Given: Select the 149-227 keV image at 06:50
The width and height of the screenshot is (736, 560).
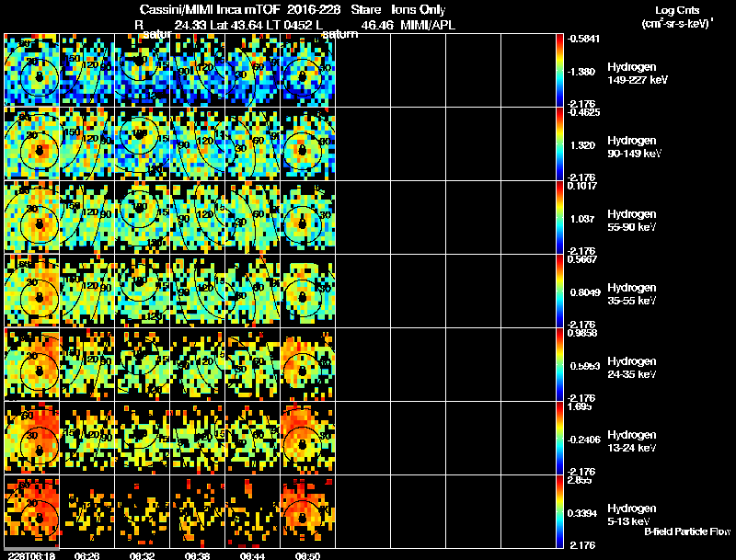Looking at the screenshot, I should click(x=308, y=71).
